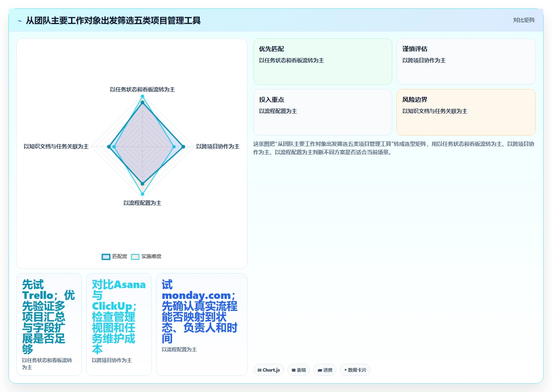The height and width of the screenshot is (392, 552).
Task: Toggle the 实施难度 legend item
Action: click(x=146, y=256)
